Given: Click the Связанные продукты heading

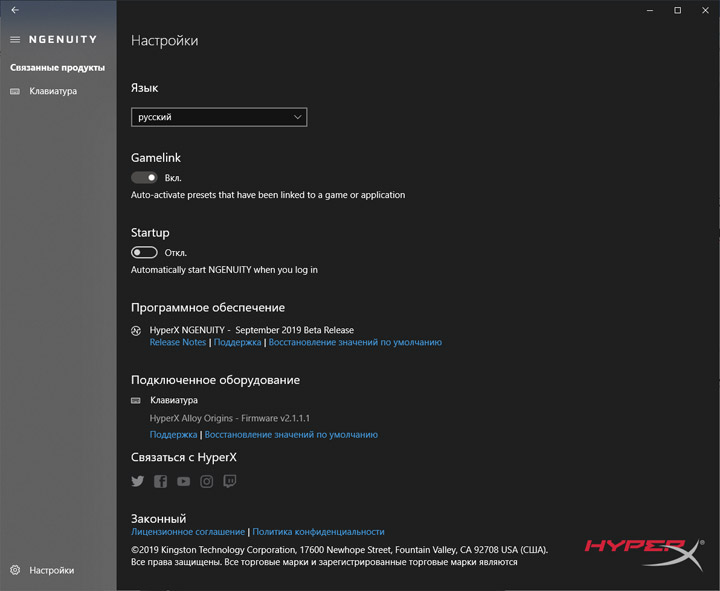Looking at the screenshot, I should 57,68.
